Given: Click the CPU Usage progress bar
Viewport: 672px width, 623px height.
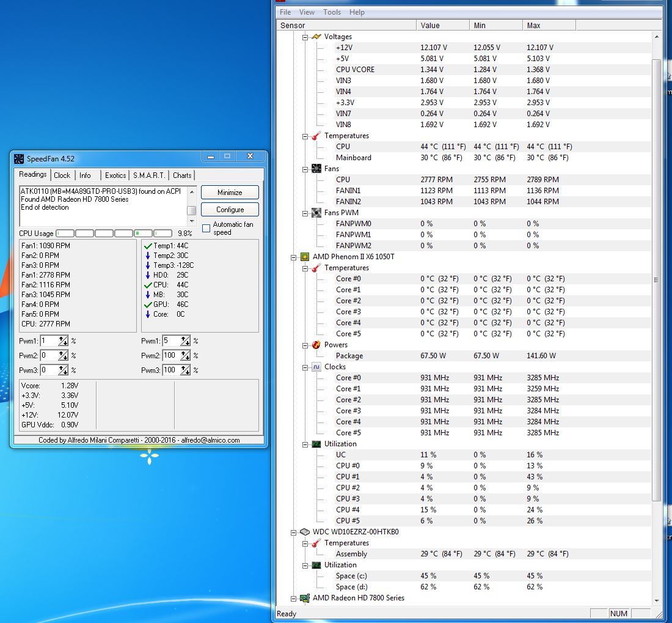Looking at the screenshot, I should click(114, 234).
